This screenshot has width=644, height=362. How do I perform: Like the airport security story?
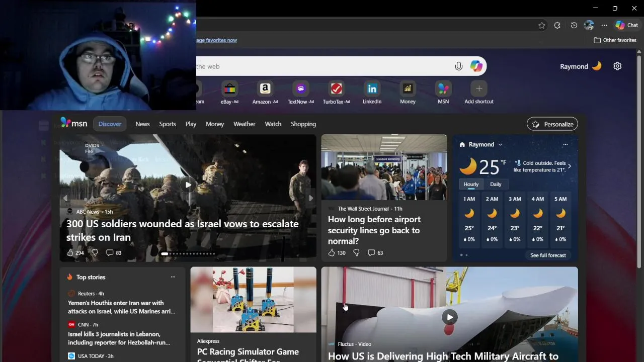337,252
